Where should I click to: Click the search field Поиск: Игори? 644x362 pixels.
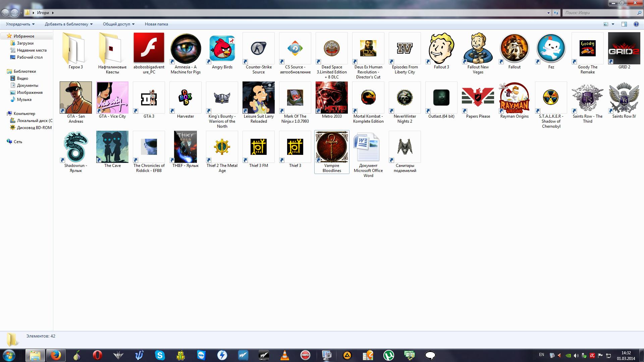pyautogui.click(x=600, y=13)
